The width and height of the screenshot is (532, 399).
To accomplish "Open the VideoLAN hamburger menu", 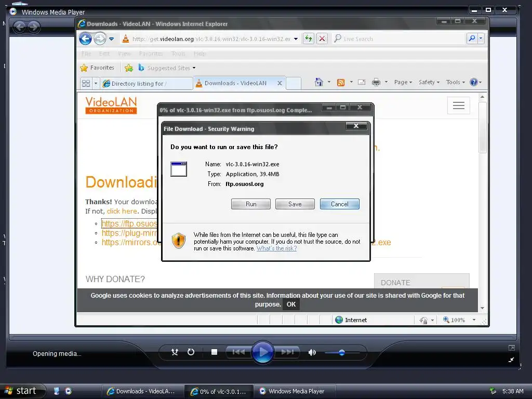I will coord(458,105).
